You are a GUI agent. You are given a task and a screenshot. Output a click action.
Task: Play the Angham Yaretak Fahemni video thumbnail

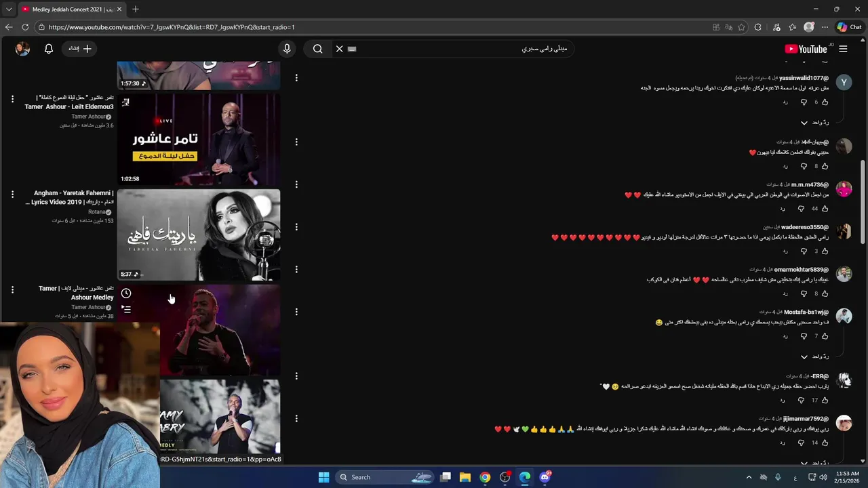(x=199, y=235)
